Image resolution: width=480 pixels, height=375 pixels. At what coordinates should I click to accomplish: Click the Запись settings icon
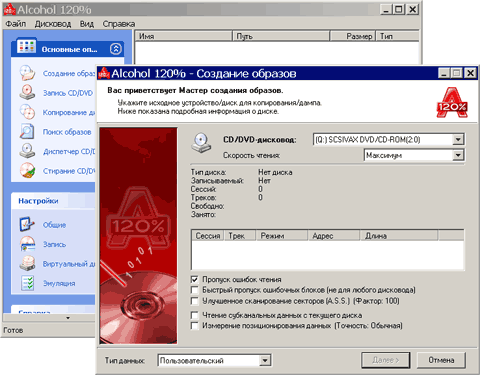(27, 244)
